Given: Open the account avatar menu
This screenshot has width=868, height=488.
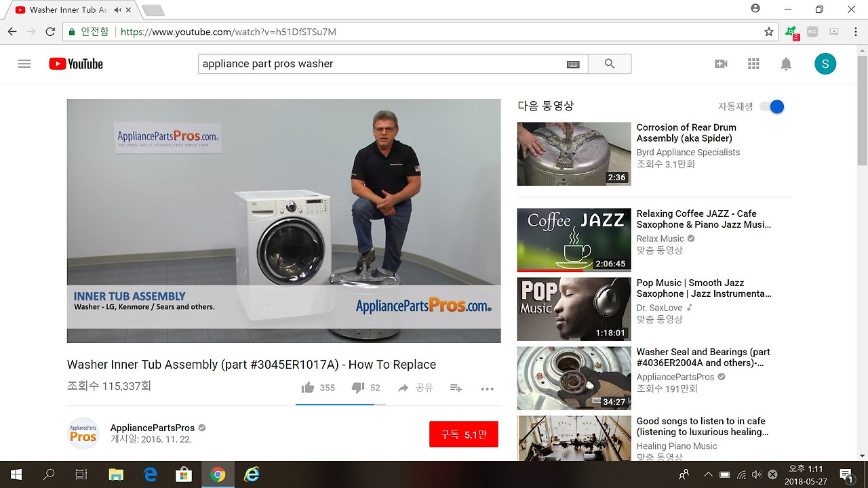Looking at the screenshot, I should pyautogui.click(x=825, y=64).
